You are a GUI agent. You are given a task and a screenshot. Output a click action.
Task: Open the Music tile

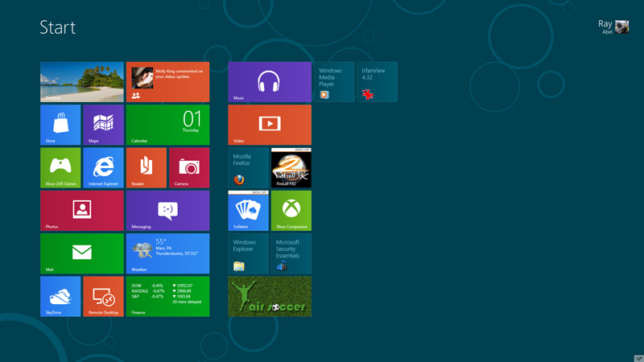[270, 82]
